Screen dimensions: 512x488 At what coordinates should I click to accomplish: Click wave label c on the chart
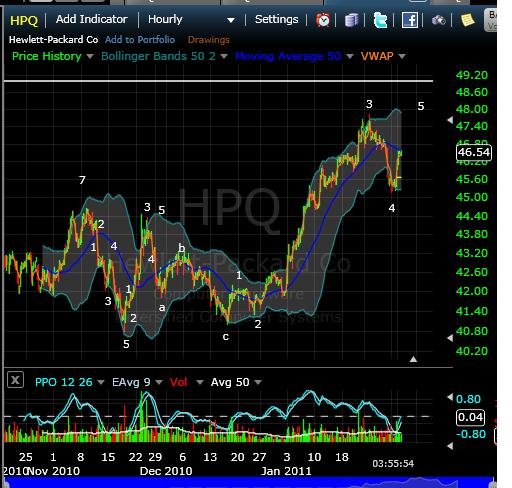pos(226,337)
